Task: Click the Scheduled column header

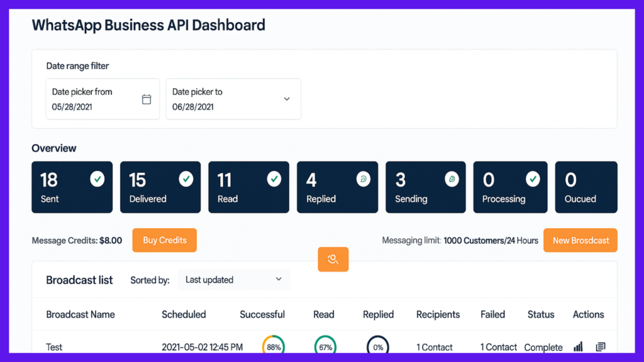Action: click(x=184, y=314)
